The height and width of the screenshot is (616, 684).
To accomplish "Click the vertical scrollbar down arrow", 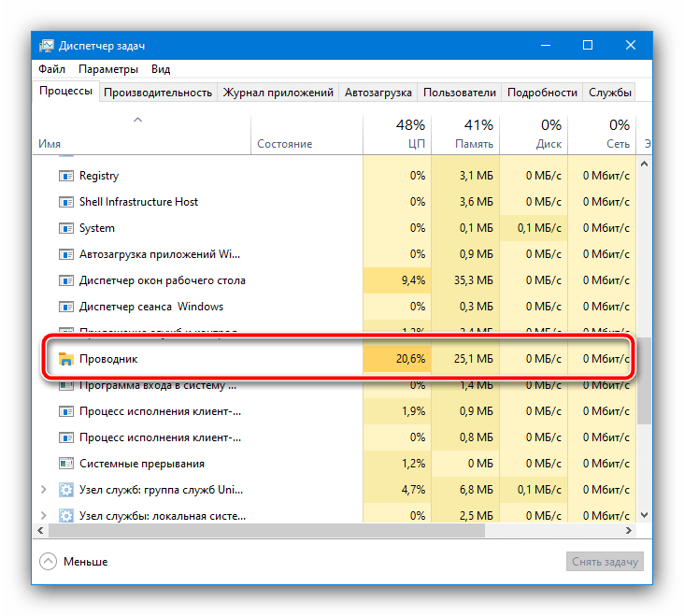I will pos(645,515).
